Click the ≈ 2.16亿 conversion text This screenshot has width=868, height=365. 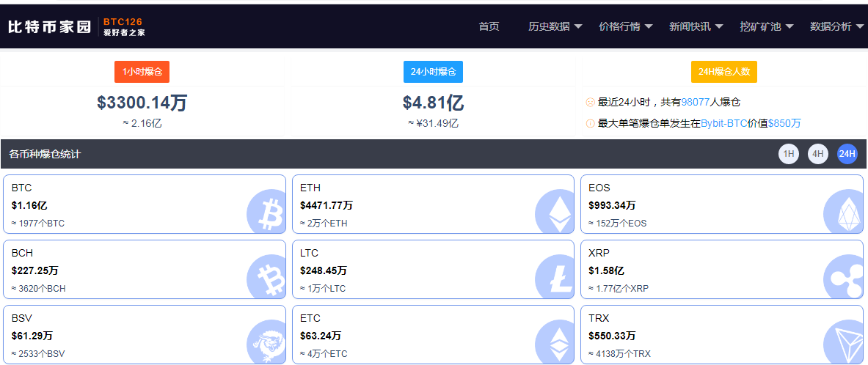coord(142,123)
